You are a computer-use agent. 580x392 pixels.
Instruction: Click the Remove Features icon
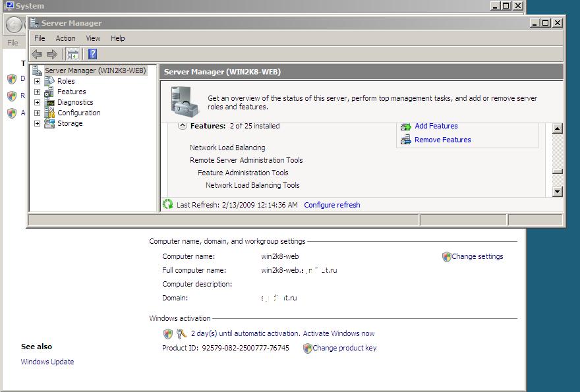pyautogui.click(x=406, y=140)
